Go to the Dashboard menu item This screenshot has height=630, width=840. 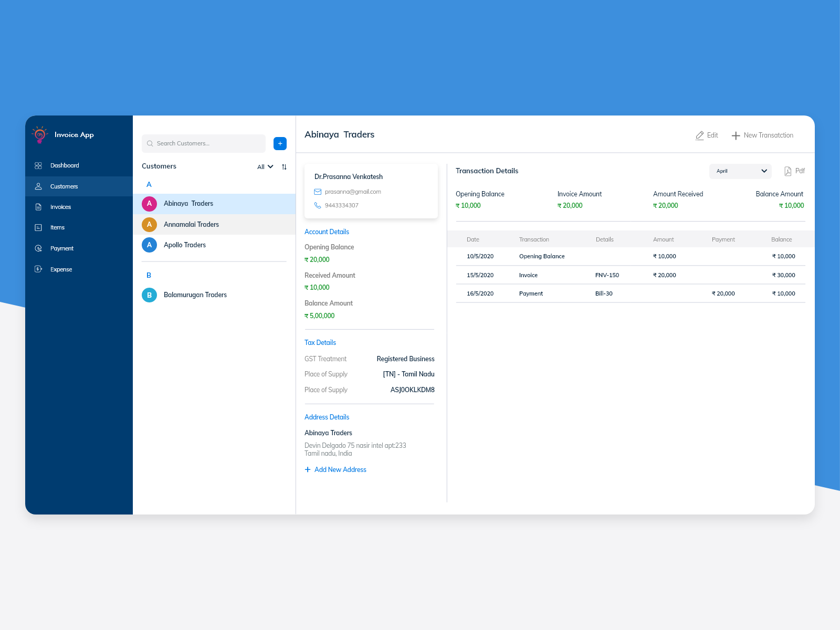[x=65, y=165]
